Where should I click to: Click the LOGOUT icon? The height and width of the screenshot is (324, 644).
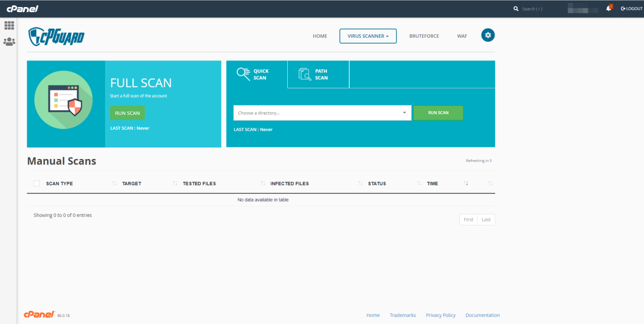[x=621, y=9]
